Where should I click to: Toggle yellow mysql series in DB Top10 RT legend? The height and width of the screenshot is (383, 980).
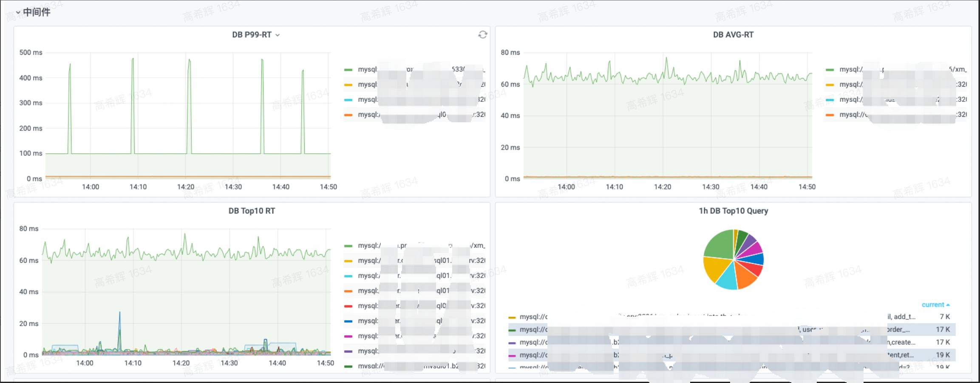point(414,261)
